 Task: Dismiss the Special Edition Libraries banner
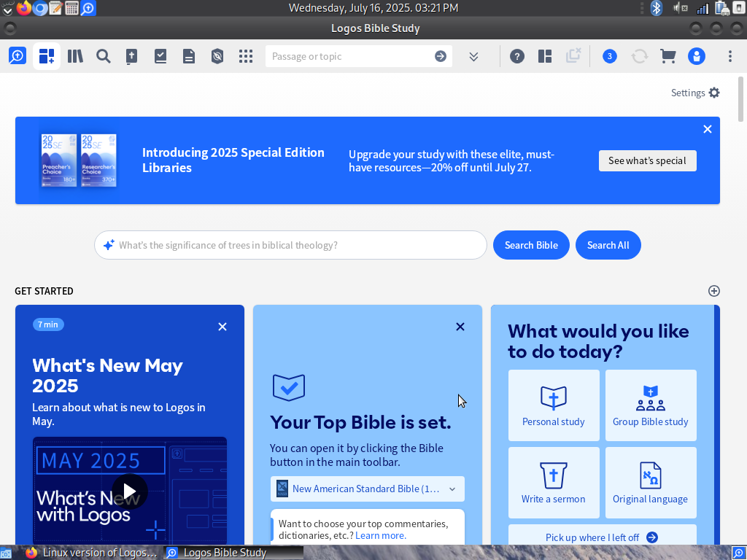[x=708, y=129]
